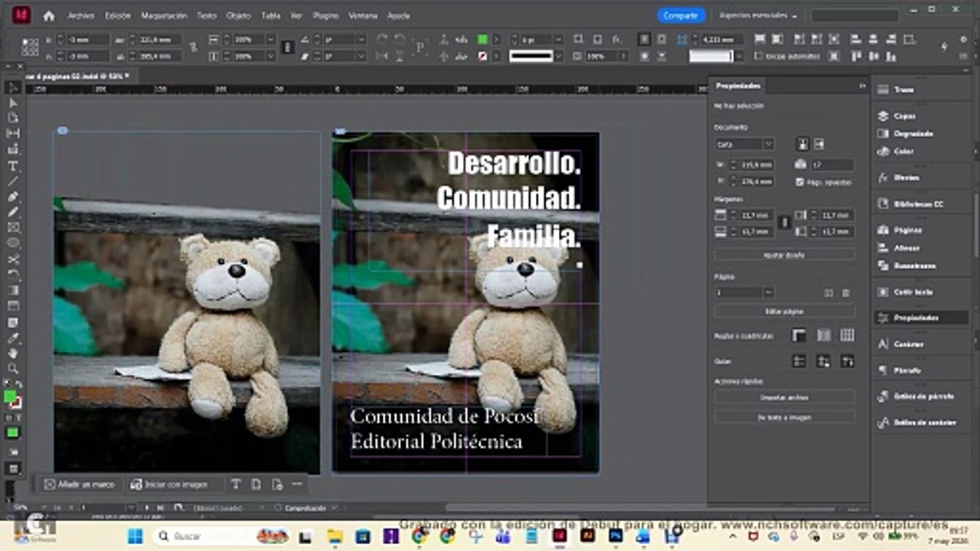Select the Zoom magnifier tool

[13, 369]
